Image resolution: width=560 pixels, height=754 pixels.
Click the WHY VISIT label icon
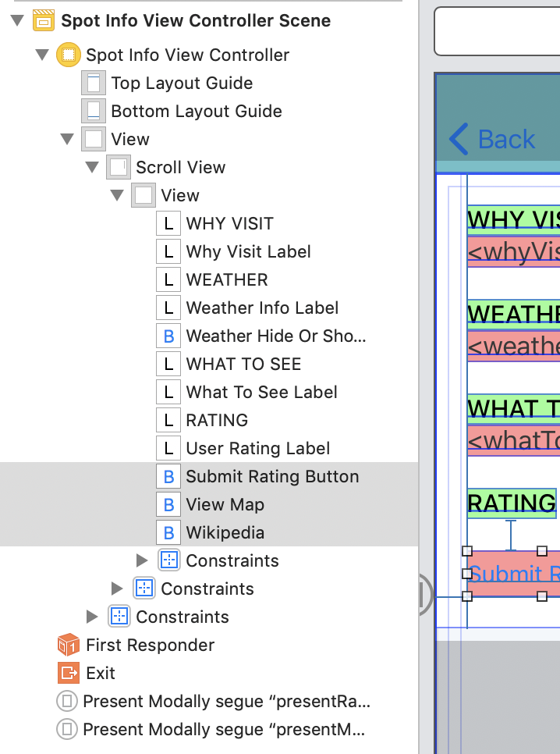tap(168, 223)
